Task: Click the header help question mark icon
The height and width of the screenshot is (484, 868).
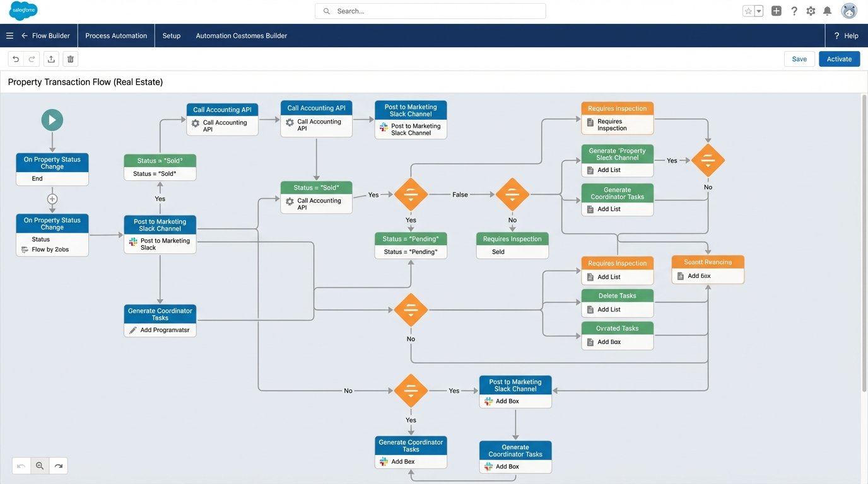Action: click(x=792, y=9)
